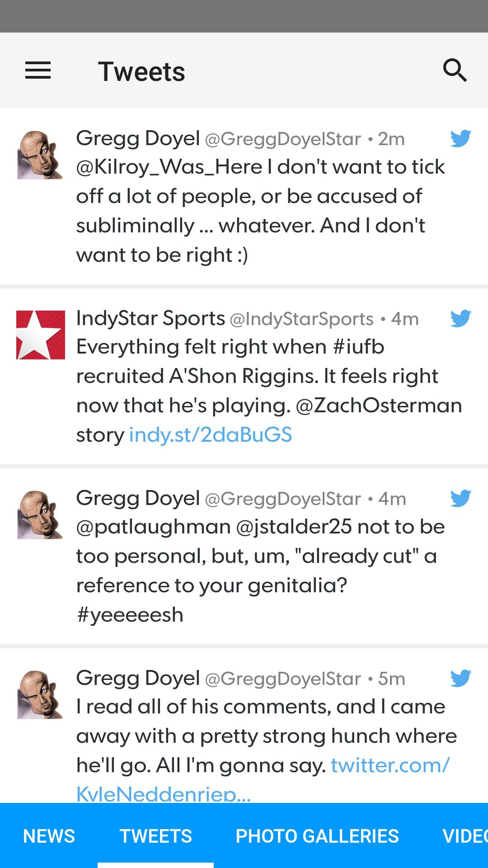Image resolution: width=488 pixels, height=868 pixels.
Task: Click Twitter bird on IndyStar Sports tweet
Action: pos(460,318)
